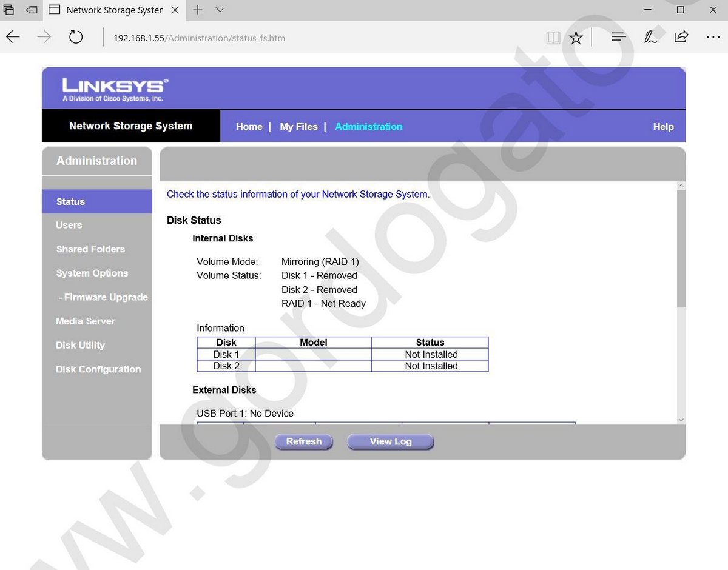Image resolution: width=728 pixels, height=570 pixels.
Task: Open the Help page
Action: pos(662,127)
